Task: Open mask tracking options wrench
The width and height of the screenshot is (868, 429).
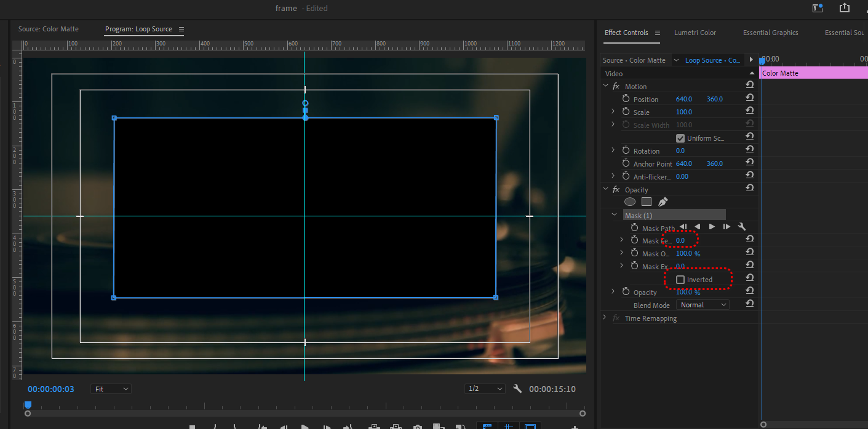Action: pyautogui.click(x=741, y=227)
